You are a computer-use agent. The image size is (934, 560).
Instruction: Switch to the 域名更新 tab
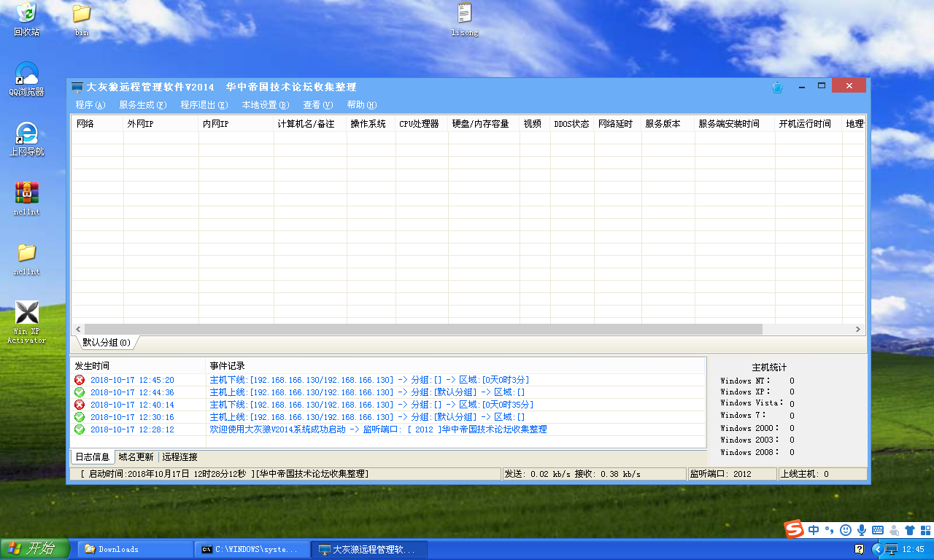click(x=136, y=457)
